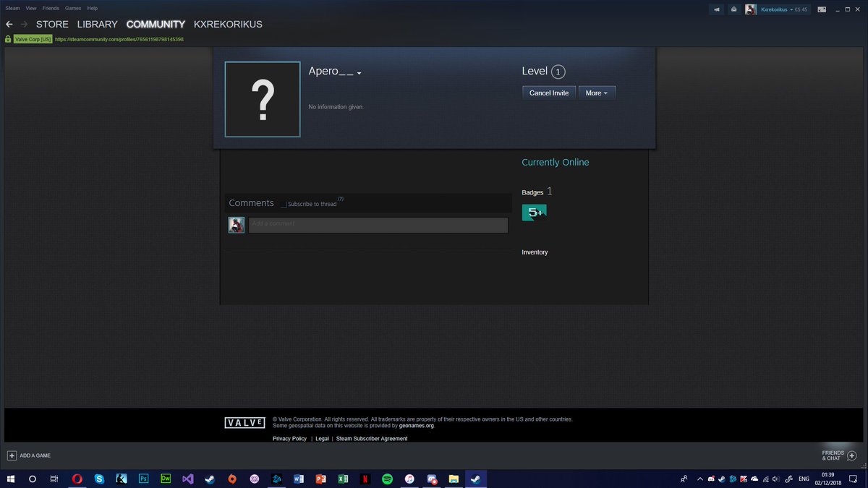Open Opera from the taskbar
The height and width of the screenshot is (488, 868).
pyautogui.click(x=77, y=479)
